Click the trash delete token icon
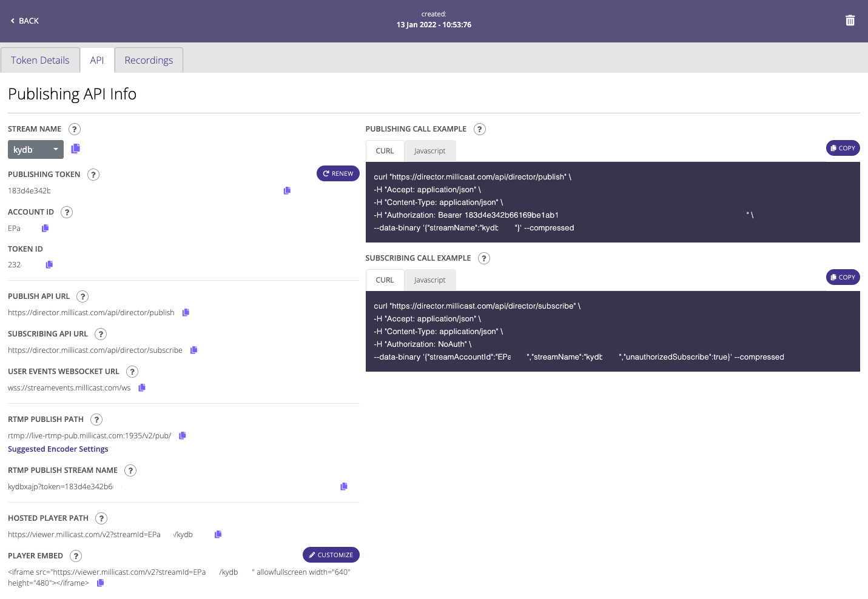Screen dimensions: 868x599 pyautogui.click(x=850, y=21)
